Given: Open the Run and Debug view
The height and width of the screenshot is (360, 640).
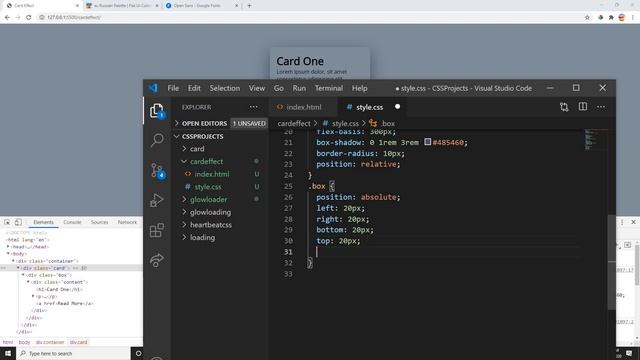Looking at the screenshot, I should point(157,200).
